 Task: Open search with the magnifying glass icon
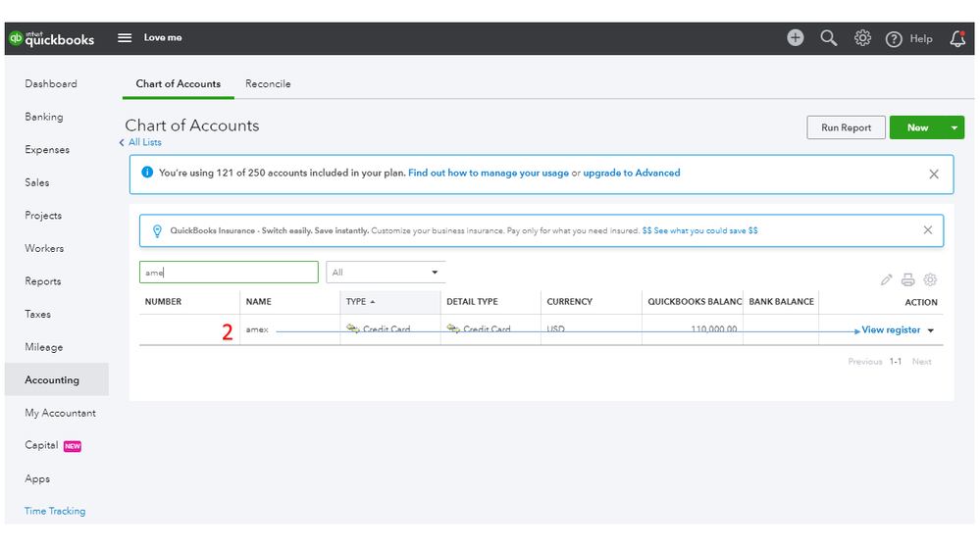(x=829, y=38)
